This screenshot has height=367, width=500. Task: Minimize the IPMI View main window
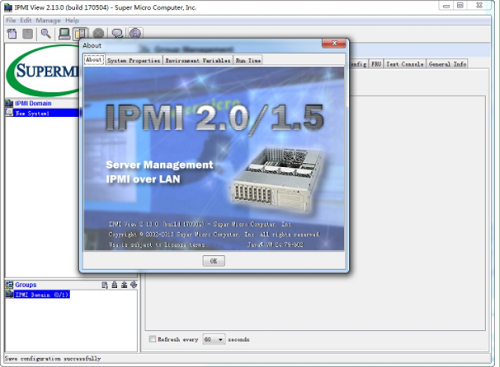click(446, 6)
